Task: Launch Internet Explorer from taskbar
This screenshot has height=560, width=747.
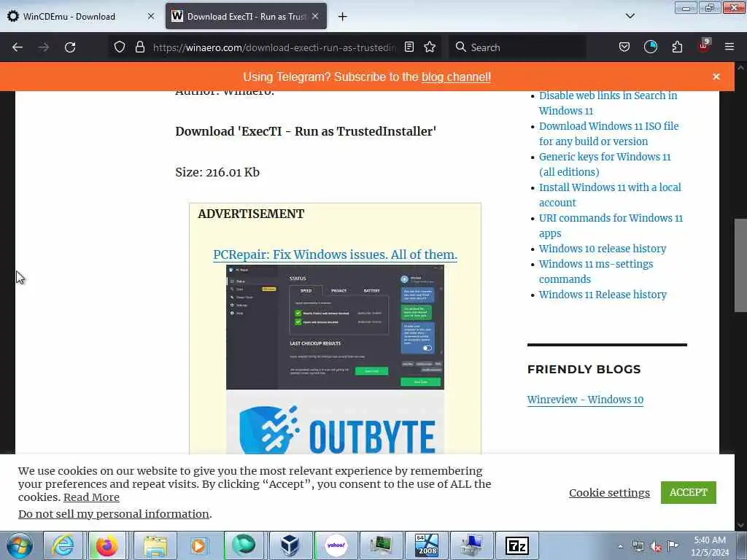Action: [x=63, y=545]
